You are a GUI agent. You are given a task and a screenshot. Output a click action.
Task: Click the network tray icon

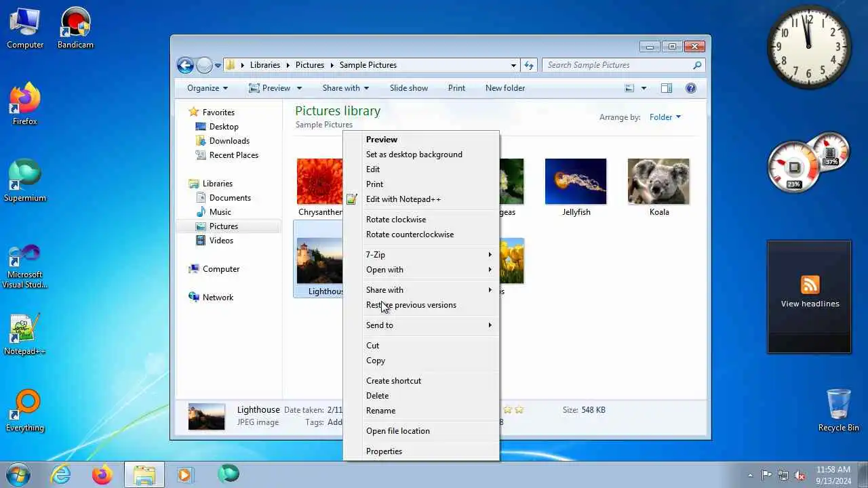click(783, 474)
